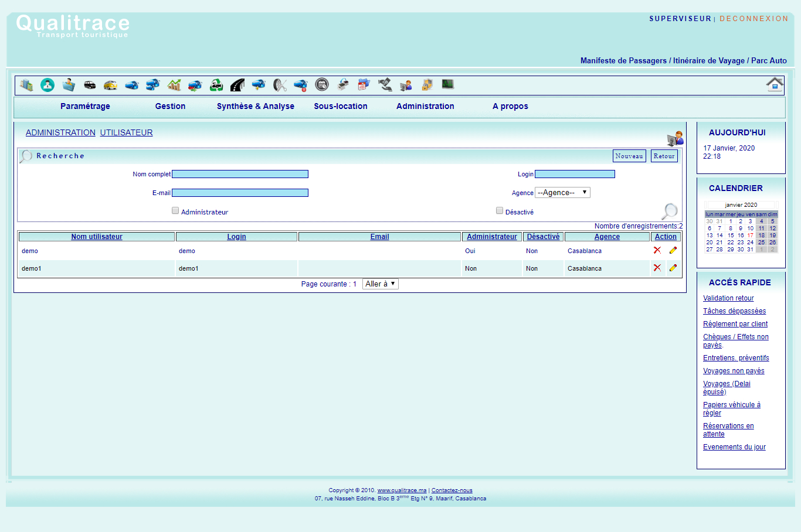
Task: Run search with the magnifying glass button
Action: pos(669,211)
